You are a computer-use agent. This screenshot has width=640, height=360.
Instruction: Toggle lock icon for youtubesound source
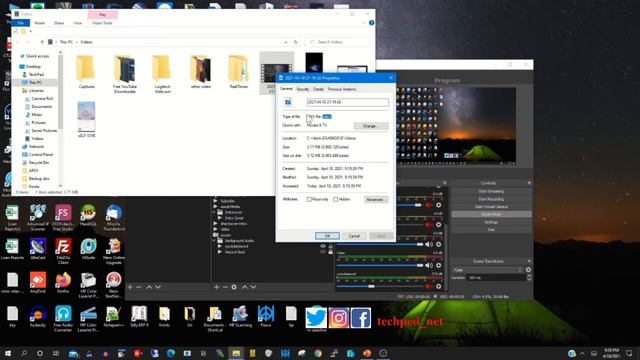coord(331,247)
